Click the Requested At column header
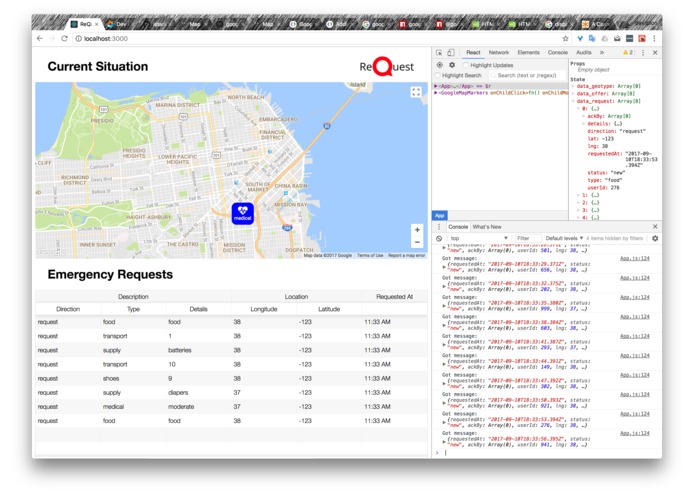 (394, 297)
